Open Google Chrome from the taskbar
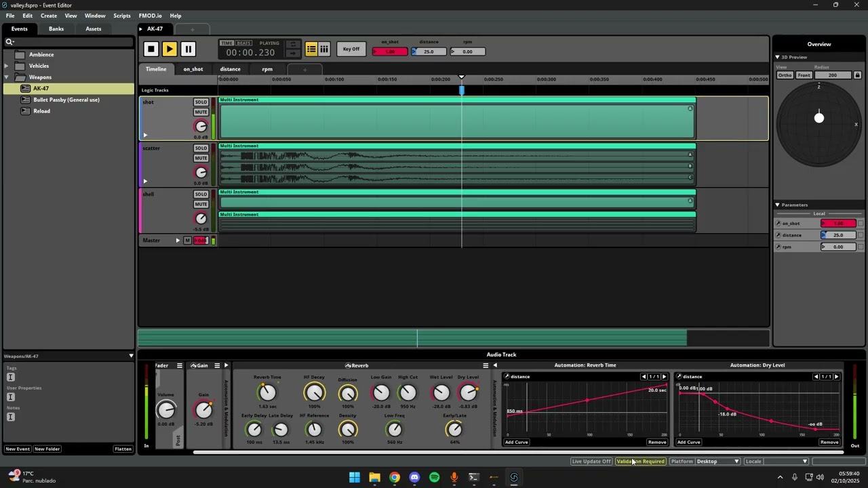Screen dimensions: 868x488 point(395,477)
